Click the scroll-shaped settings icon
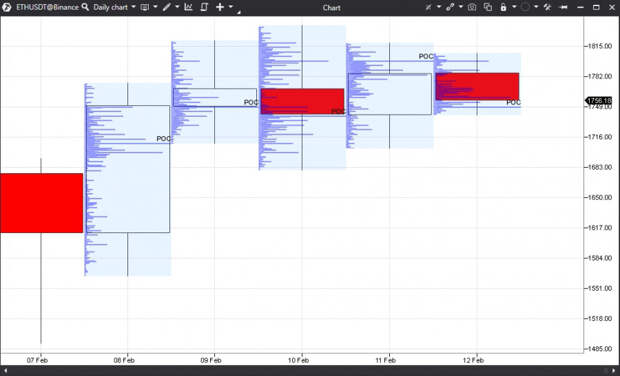Screen dimensions: 620x376 click(204, 7)
